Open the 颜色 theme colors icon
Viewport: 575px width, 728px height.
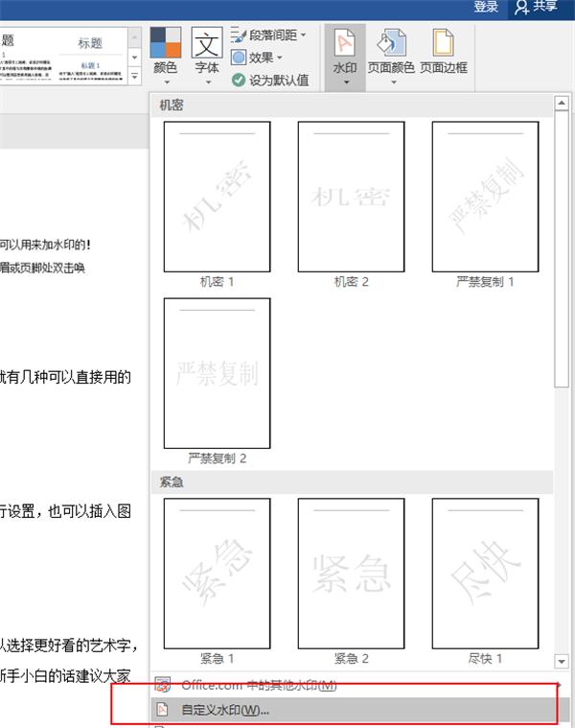(166, 42)
